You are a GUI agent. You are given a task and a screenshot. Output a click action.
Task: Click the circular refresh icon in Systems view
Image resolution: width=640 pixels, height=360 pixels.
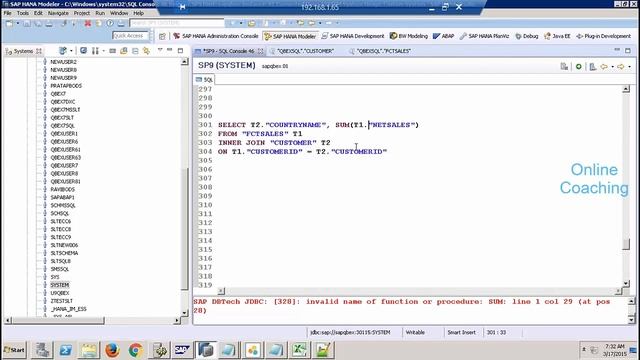pyautogui.click(x=83, y=51)
